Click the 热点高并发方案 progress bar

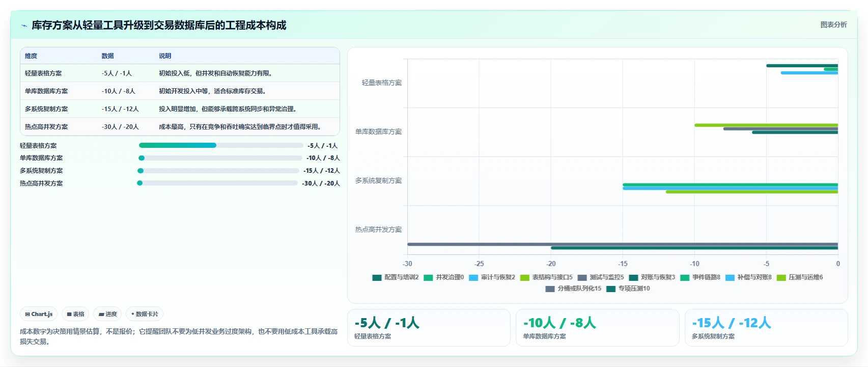point(217,183)
